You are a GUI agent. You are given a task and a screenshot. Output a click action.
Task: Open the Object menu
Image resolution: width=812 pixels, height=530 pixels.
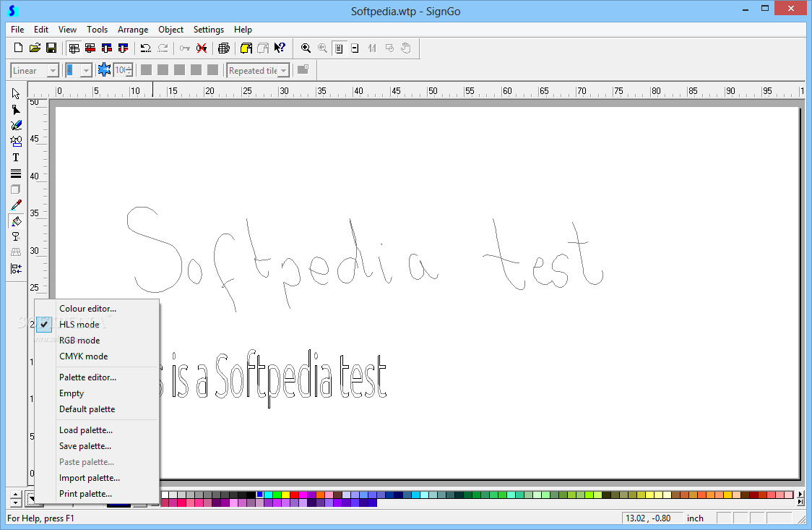click(x=171, y=30)
